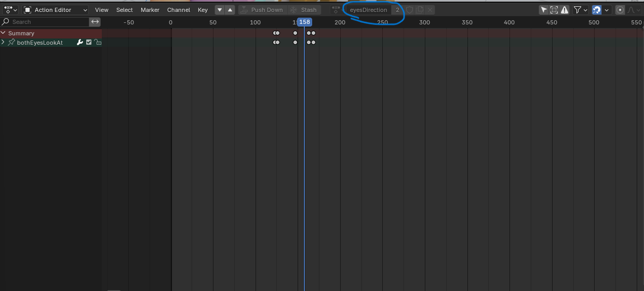Collapse the Summary channel row
Viewport: 644px width, 291px height.
[4, 33]
